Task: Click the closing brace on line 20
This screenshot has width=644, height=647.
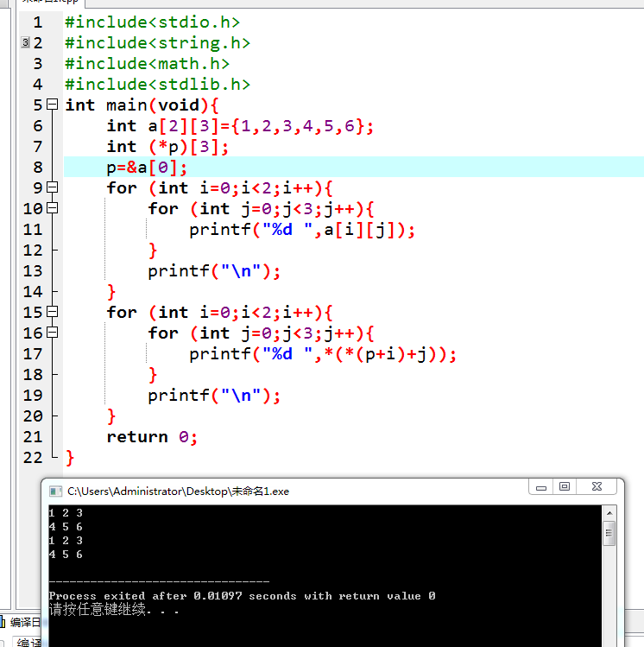Action: (x=111, y=416)
